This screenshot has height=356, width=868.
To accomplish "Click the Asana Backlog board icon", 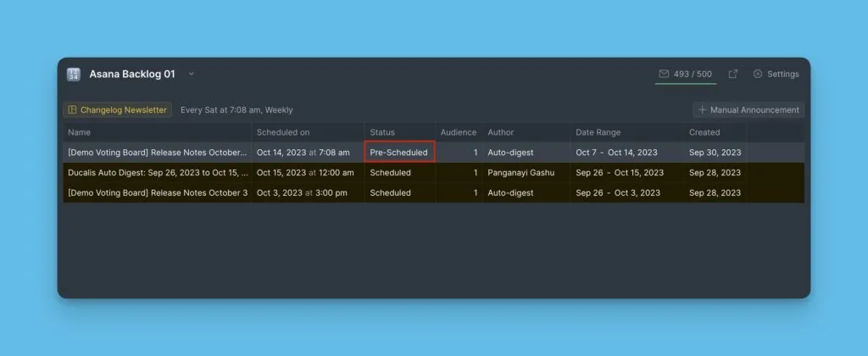I will (x=74, y=75).
